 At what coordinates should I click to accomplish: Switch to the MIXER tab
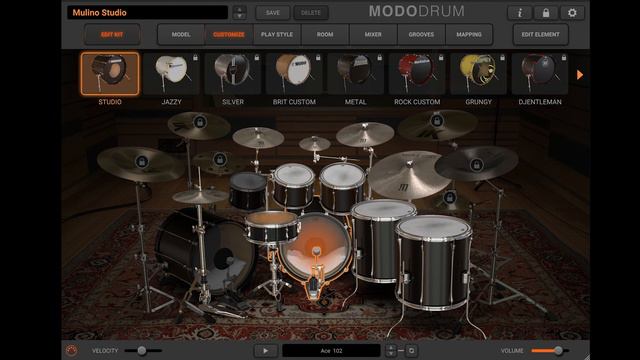click(x=373, y=34)
